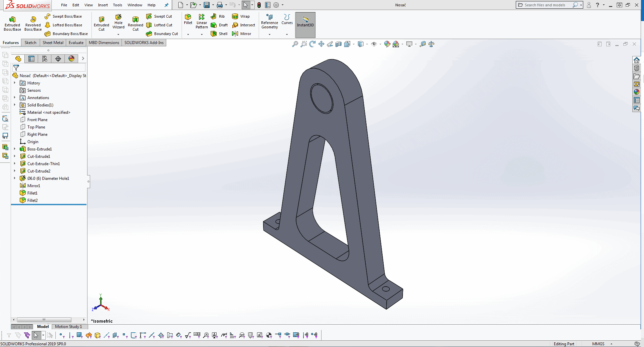Select the Draft feature
Screen dimensions: 644x347
point(219,25)
